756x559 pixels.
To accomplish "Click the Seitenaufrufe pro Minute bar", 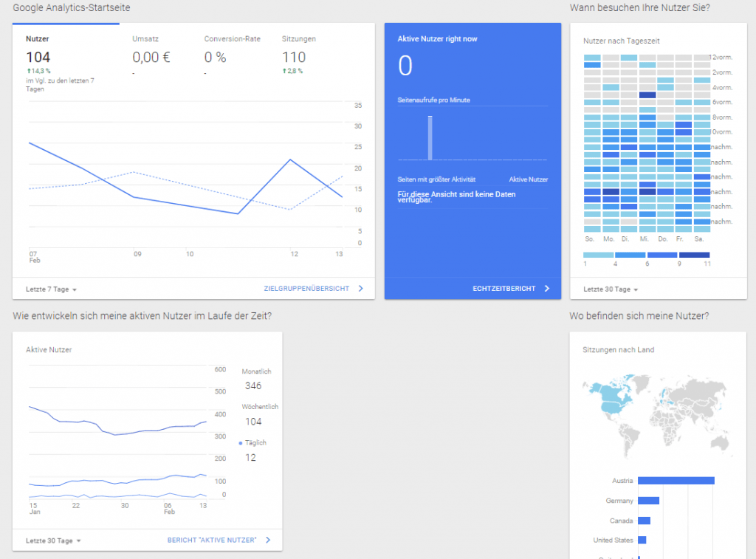I will coord(430,136).
